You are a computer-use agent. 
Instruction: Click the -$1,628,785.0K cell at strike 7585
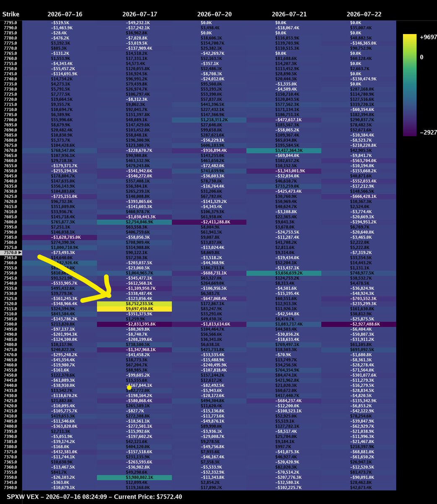point(60,237)
